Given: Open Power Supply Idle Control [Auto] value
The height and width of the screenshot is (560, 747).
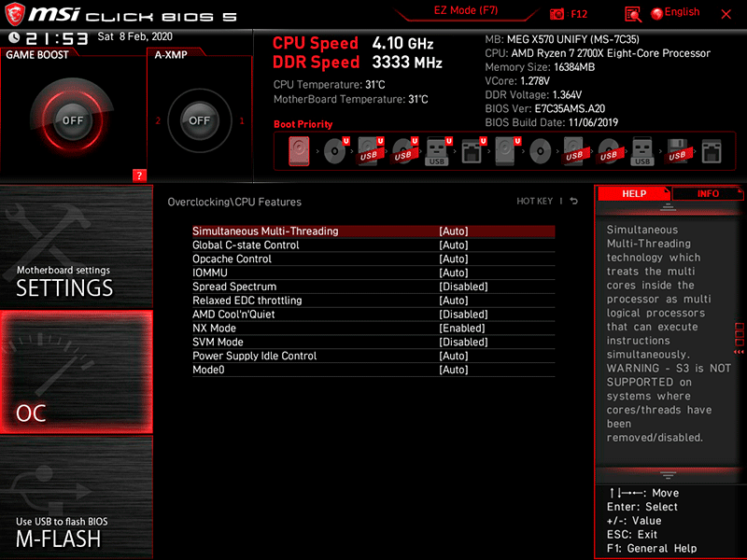Looking at the screenshot, I should tap(454, 356).
